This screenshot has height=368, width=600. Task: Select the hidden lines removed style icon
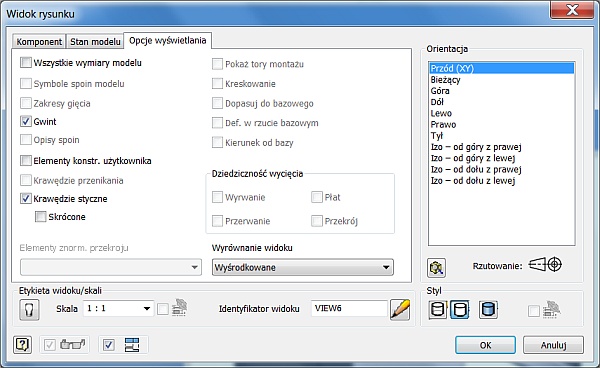[x=460, y=309]
